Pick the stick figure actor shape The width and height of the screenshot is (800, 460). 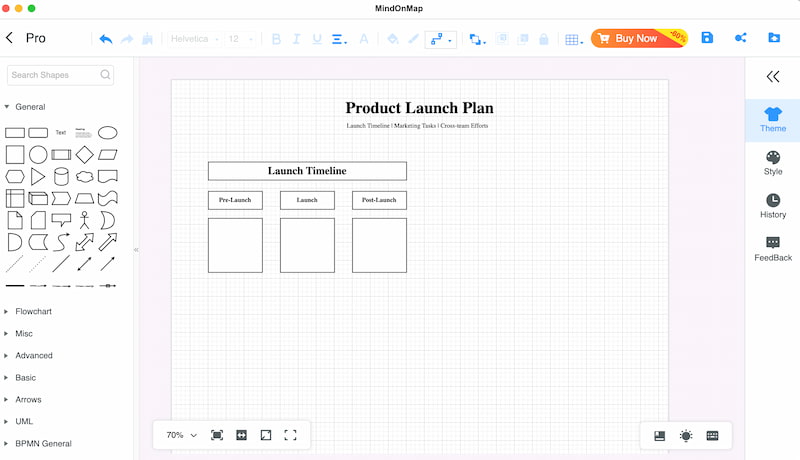coord(85,220)
